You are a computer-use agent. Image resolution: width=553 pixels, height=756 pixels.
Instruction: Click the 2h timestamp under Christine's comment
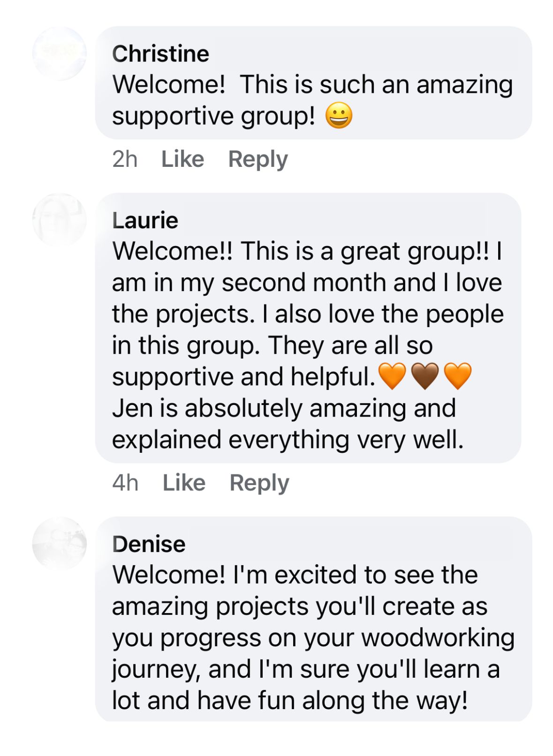[x=125, y=159]
